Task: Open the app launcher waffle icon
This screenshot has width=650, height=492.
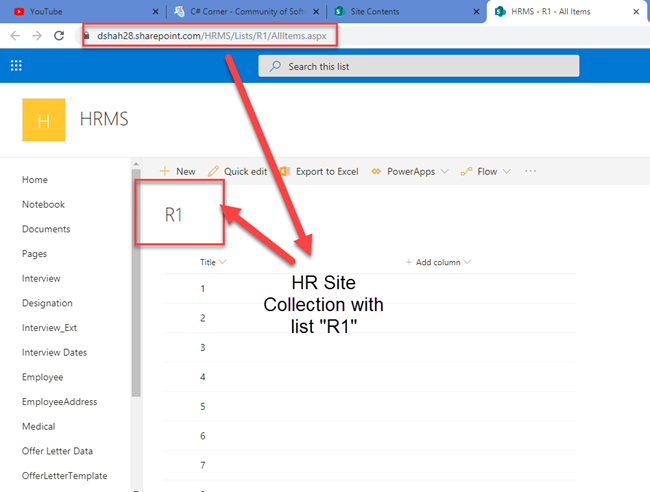Action: point(16,65)
